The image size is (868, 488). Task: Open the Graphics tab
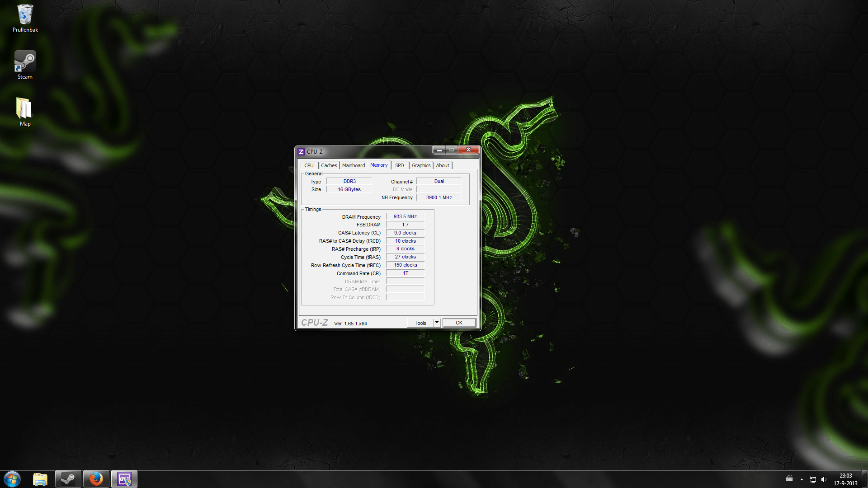421,165
